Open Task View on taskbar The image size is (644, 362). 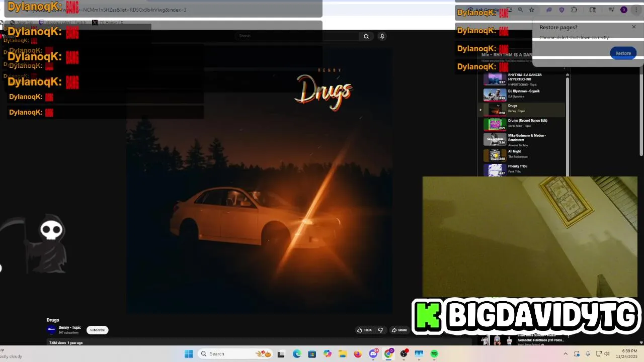click(x=281, y=354)
